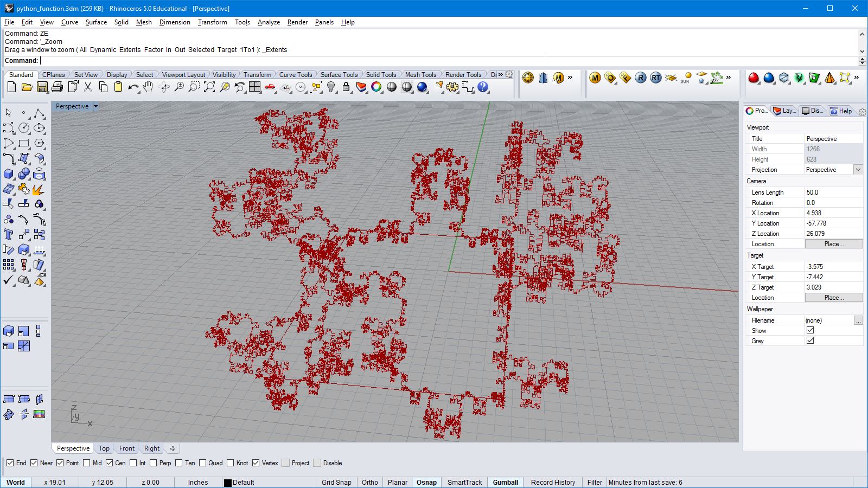868x488 pixels.
Task: Open the Text object tool
Action: coord(9,234)
